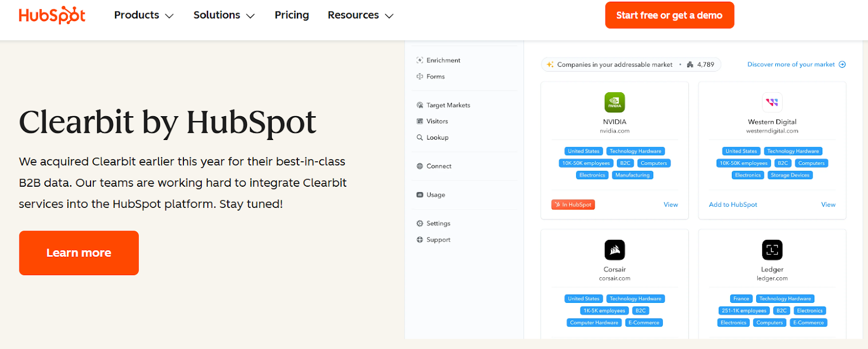868x349 pixels.
Task: Click the Corsair company logo icon
Action: [x=615, y=250]
